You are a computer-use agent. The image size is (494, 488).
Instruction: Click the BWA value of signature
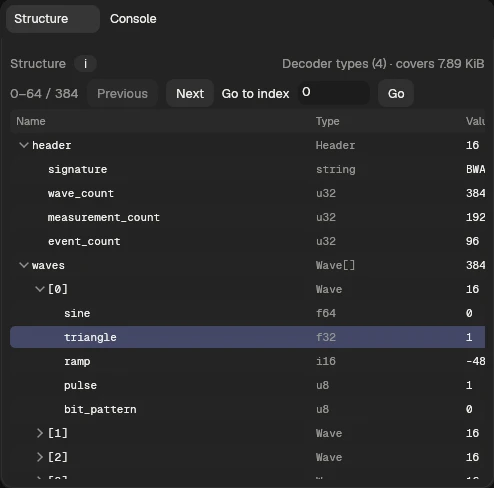tap(476, 169)
